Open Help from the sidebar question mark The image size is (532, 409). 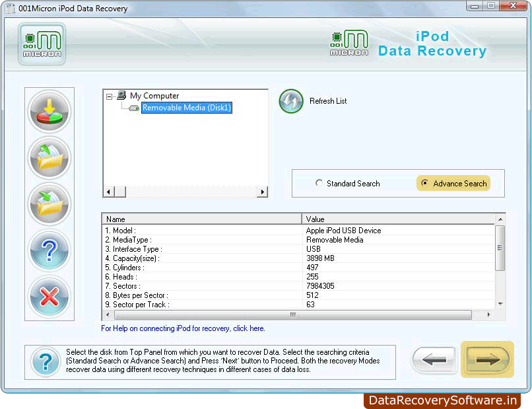(x=50, y=250)
